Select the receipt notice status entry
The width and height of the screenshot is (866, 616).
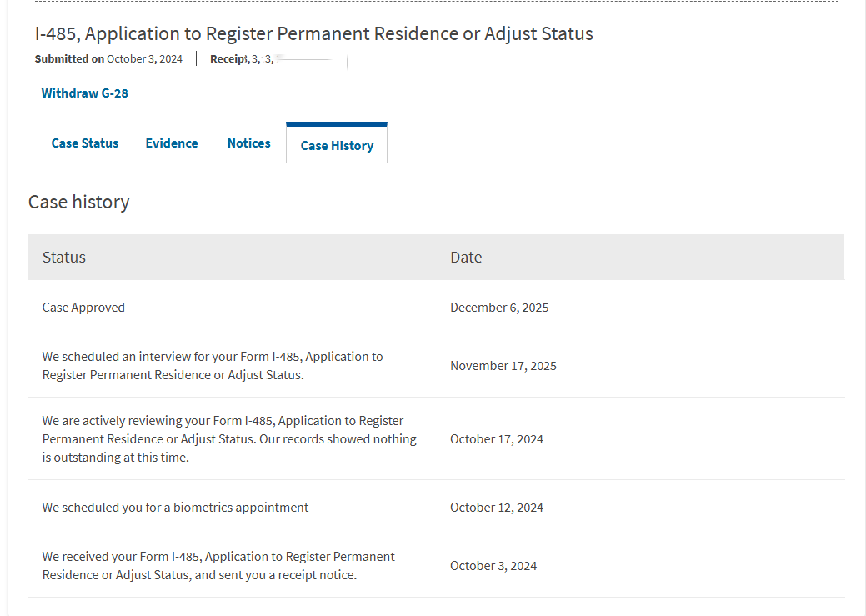[218, 566]
